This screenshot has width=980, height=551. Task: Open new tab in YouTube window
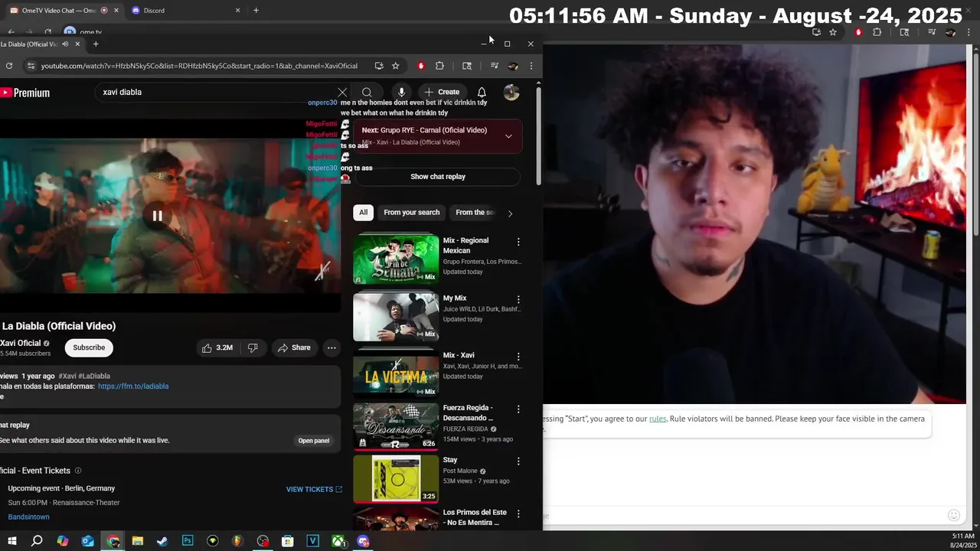coord(96,44)
